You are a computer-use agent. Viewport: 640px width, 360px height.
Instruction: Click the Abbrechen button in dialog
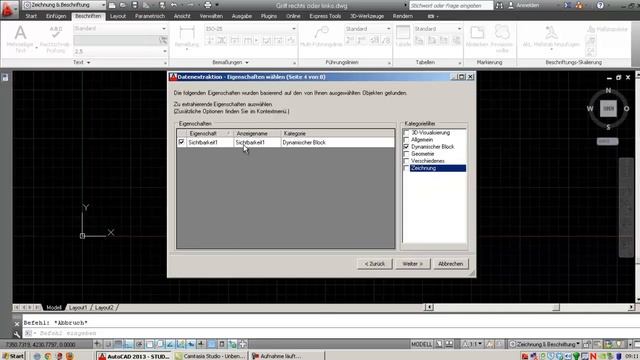[x=450, y=264]
